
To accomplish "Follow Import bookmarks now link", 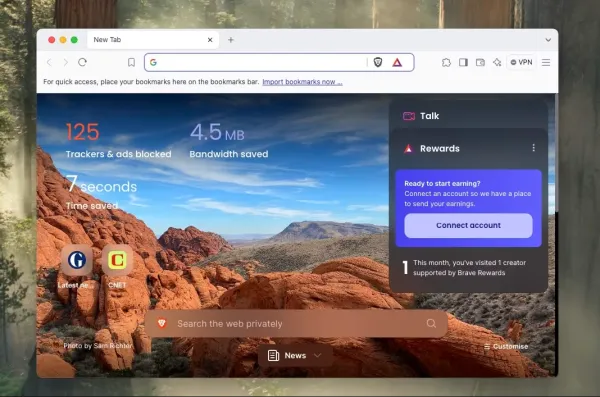I will pyautogui.click(x=302, y=82).
